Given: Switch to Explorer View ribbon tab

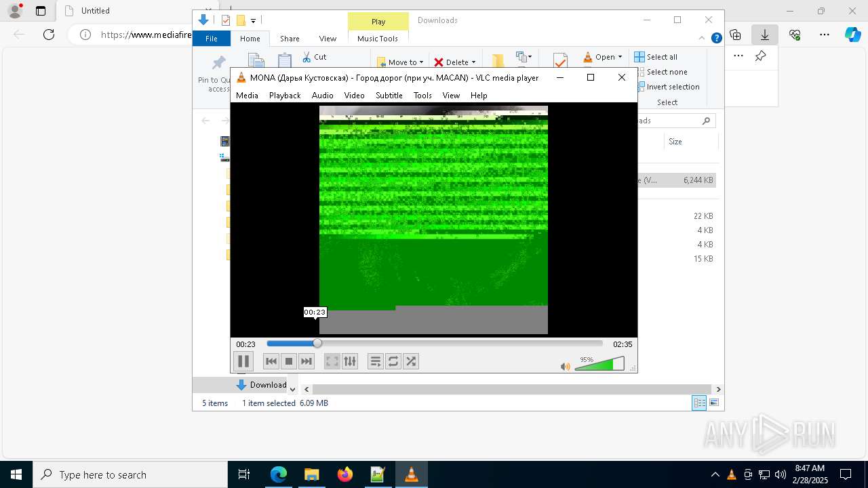Looking at the screenshot, I should pos(328,39).
